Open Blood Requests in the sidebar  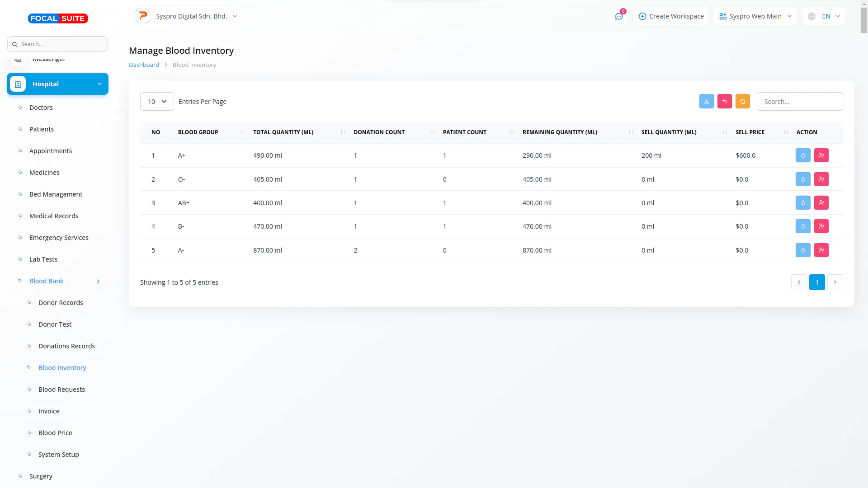61,389
